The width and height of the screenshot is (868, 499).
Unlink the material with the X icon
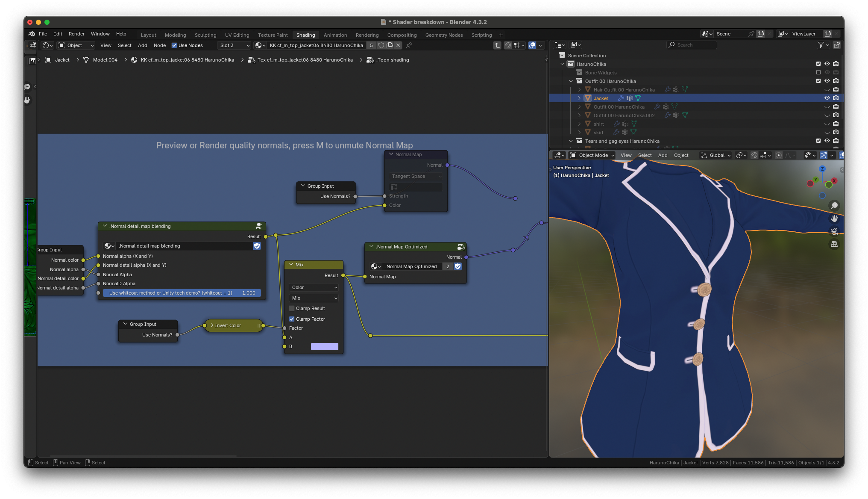coord(398,45)
